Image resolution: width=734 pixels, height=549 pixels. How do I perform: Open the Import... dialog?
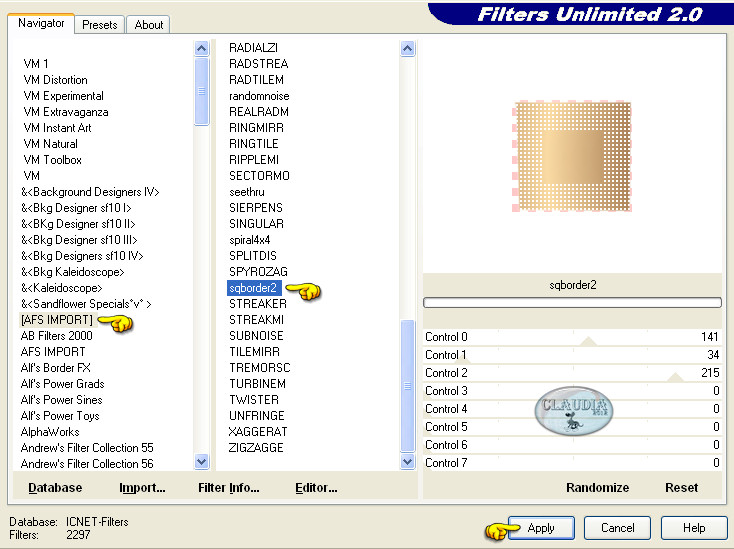[x=142, y=488]
